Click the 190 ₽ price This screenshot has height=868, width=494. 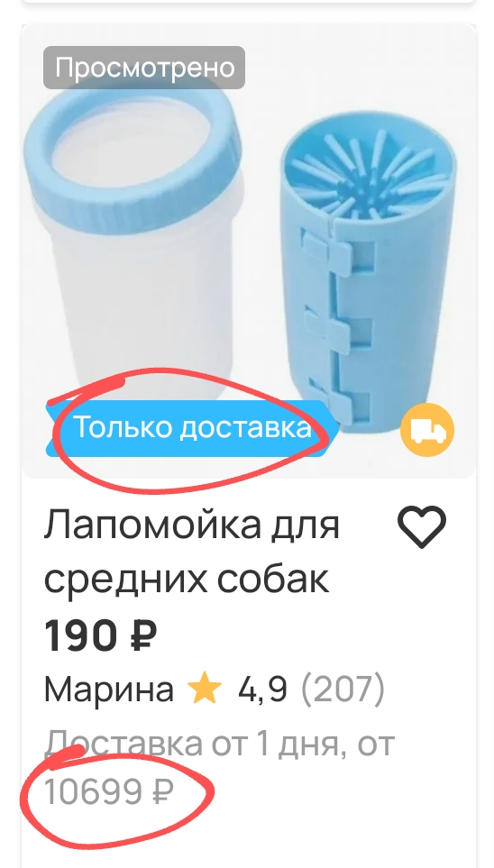pos(100,636)
